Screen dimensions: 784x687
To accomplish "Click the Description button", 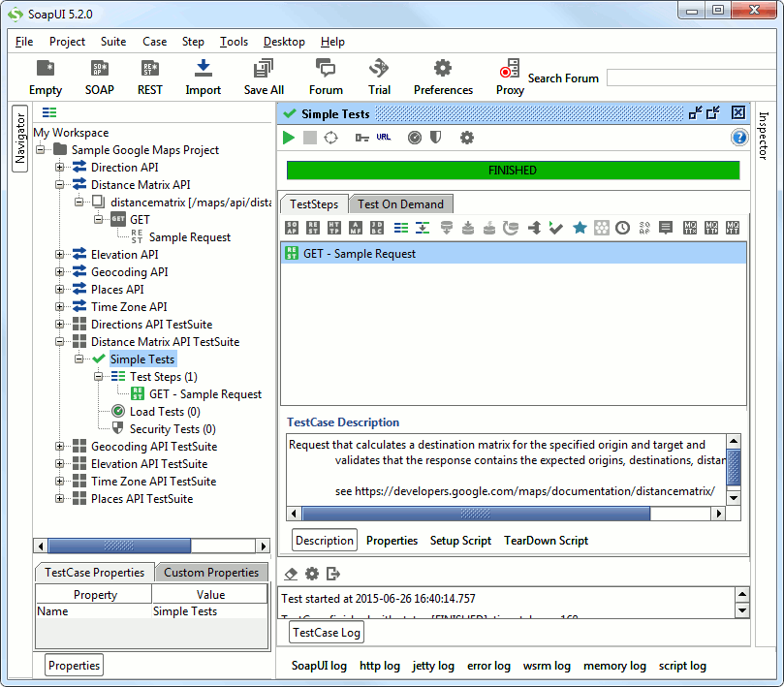I will point(325,541).
